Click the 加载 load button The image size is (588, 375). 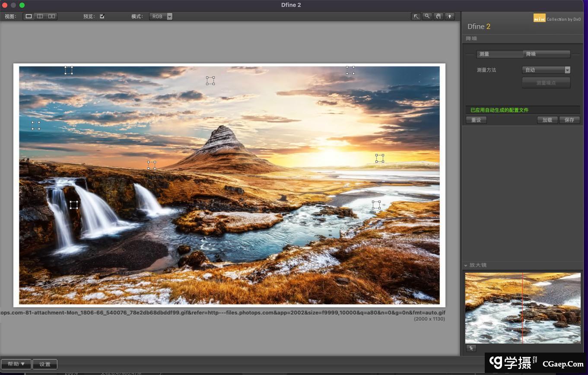[x=547, y=120]
